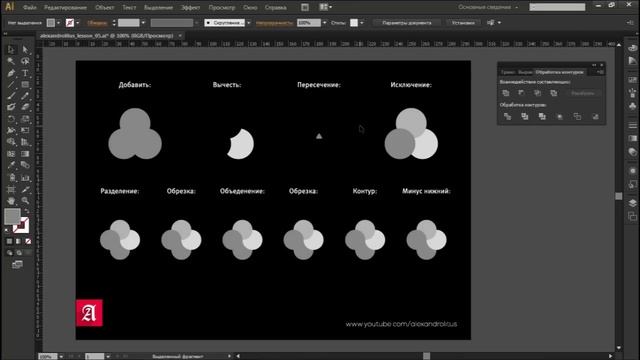The width and height of the screenshot is (640, 360).
Task: Open the Объект menu
Action: pyautogui.click(x=104, y=7)
